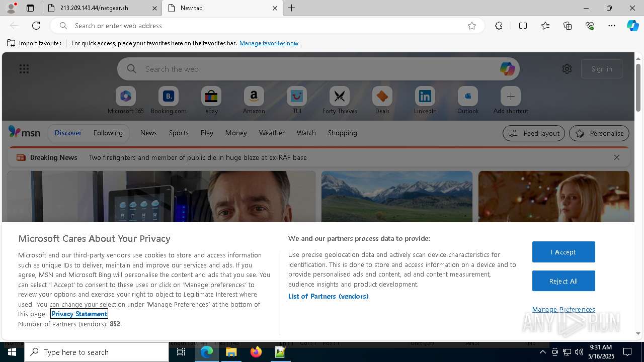Image resolution: width=644 pixels, height=362 pixels.
Task: Click the browser refresh button
Action: [36, 26]
